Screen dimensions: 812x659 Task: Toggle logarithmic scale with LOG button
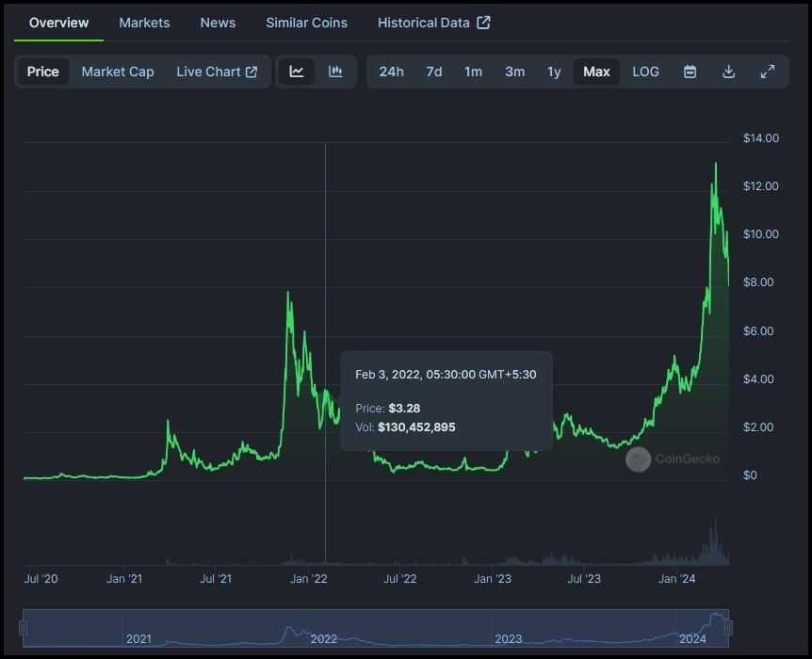click(645, 71)
